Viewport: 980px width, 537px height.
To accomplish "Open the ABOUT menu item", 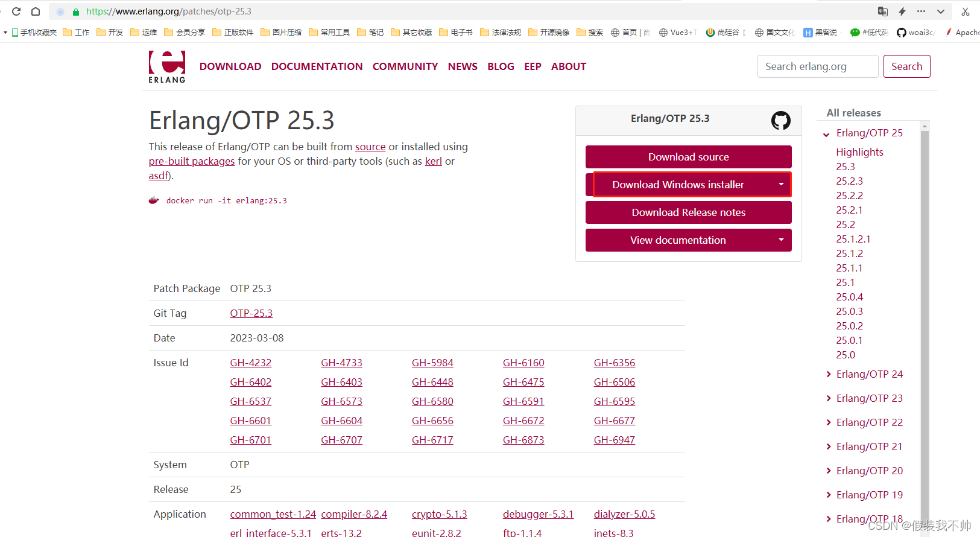I will 569,66.
